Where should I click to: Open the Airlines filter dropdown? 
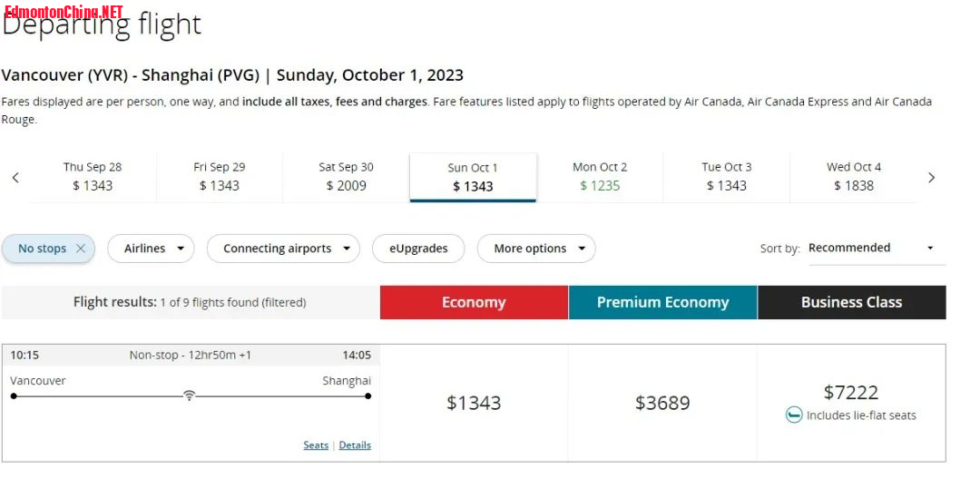point(151,249)
